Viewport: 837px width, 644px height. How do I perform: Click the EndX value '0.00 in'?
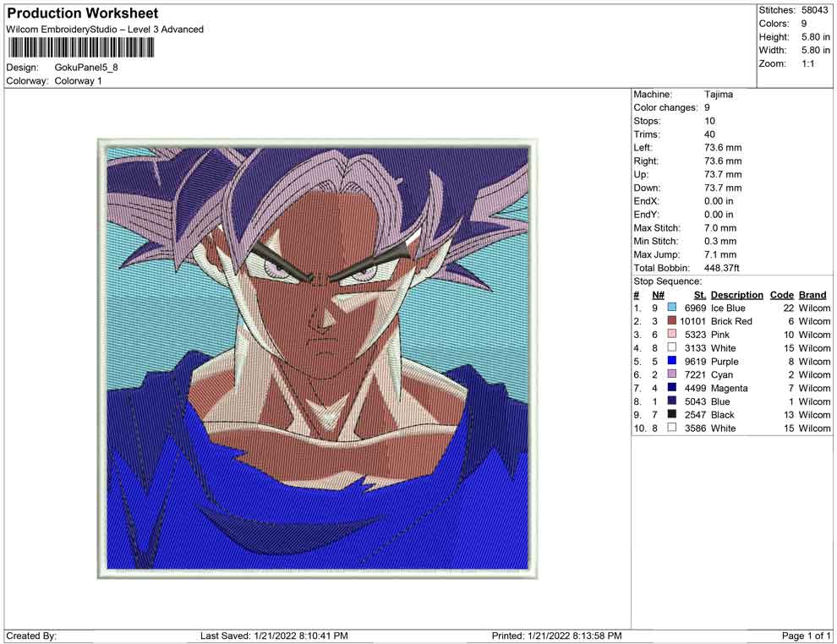(719, 201)
